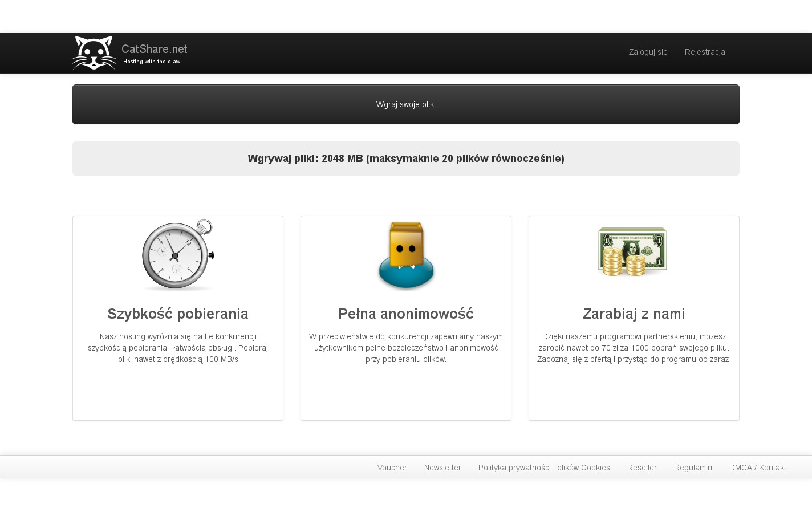812x508 pixels.
Task: Open the CatShare.net site title
Action: click(x=155, y=49)
